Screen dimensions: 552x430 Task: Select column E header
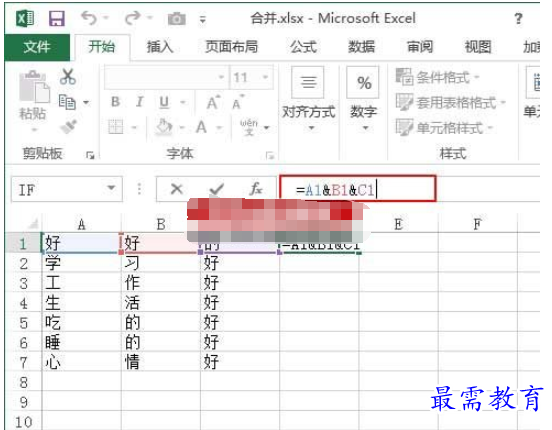[398, 224]
